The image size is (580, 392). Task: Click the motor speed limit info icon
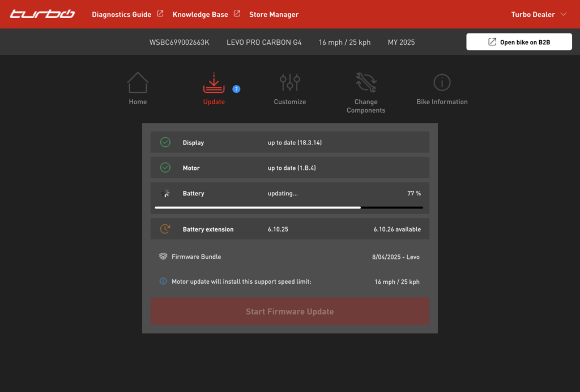coord(163,282)
